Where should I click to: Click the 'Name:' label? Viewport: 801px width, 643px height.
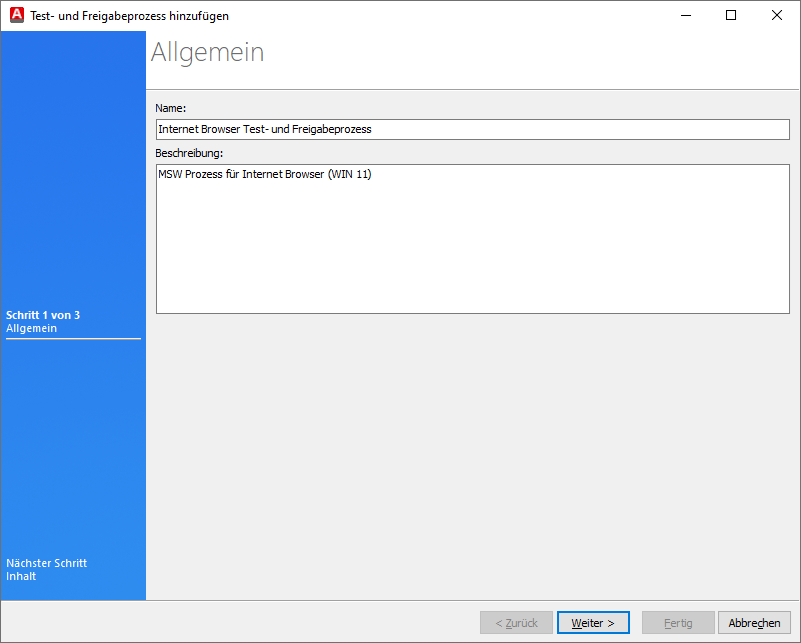pyautogui.click(x=171, y=108)
